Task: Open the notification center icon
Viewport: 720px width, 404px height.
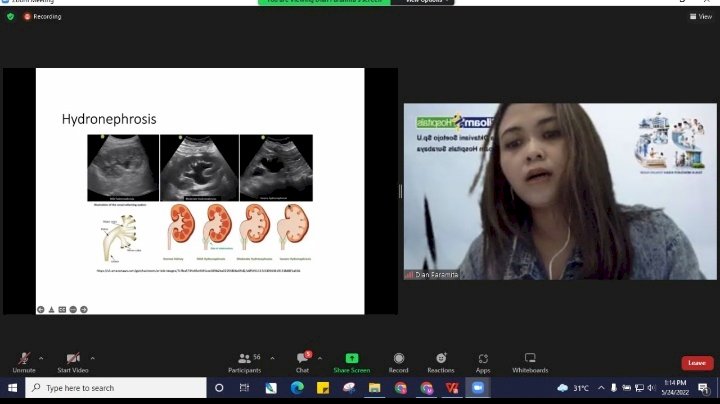Action: [x=703, y=388]
